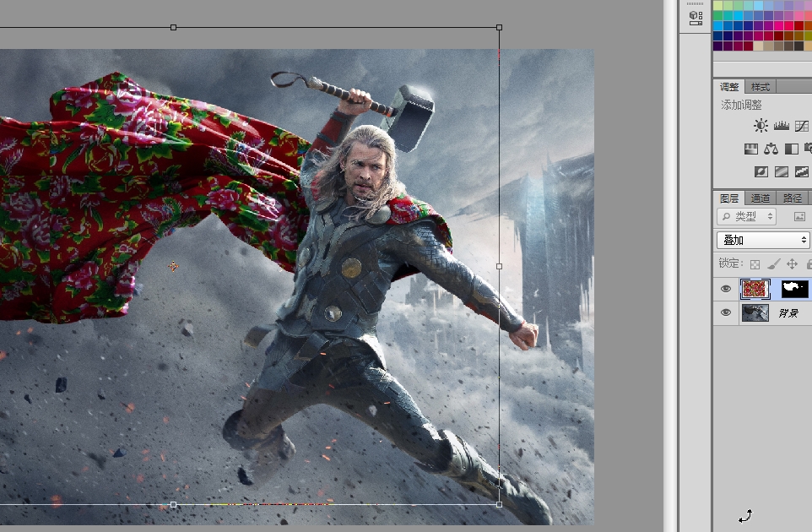Viewport: 812px width, 532px height.
Task: Select the 背景 layer thumbnail
Action: [x=755, y=313]
